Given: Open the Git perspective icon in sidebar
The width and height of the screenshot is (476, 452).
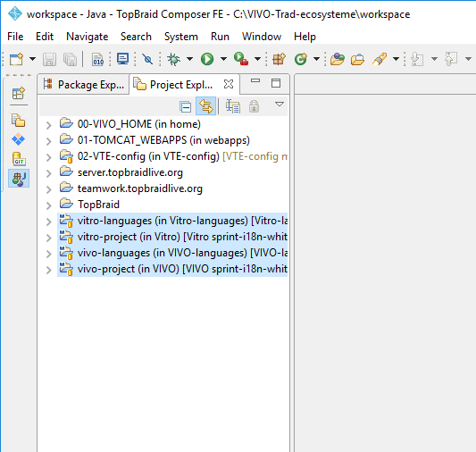Looking at the screenshot, I should pos(19,159).
